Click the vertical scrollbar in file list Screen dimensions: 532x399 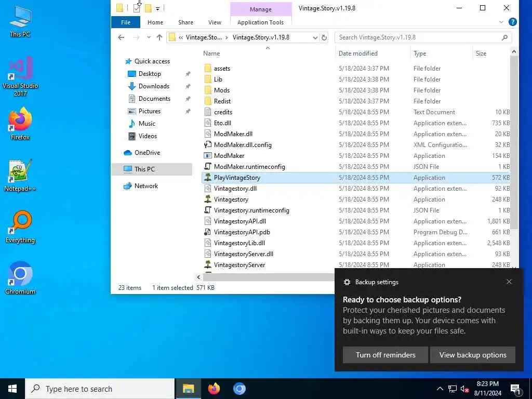tap(514, 142)
